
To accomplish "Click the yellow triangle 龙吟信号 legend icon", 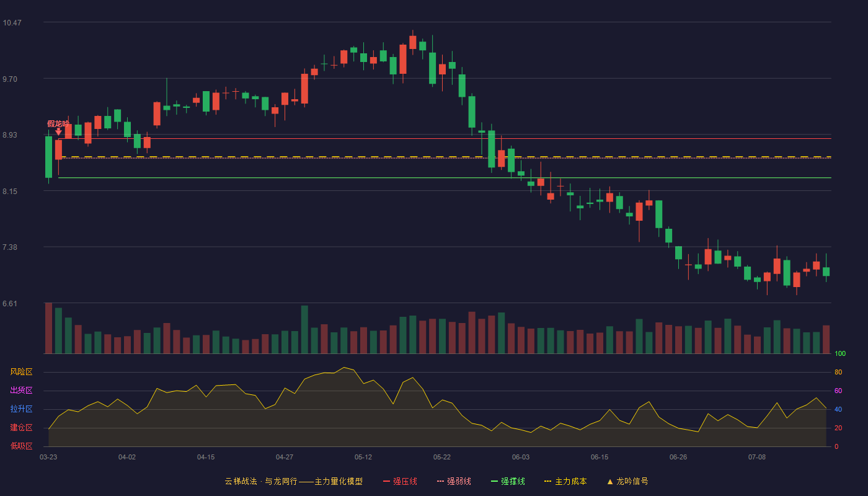I will tap(610, 481).
